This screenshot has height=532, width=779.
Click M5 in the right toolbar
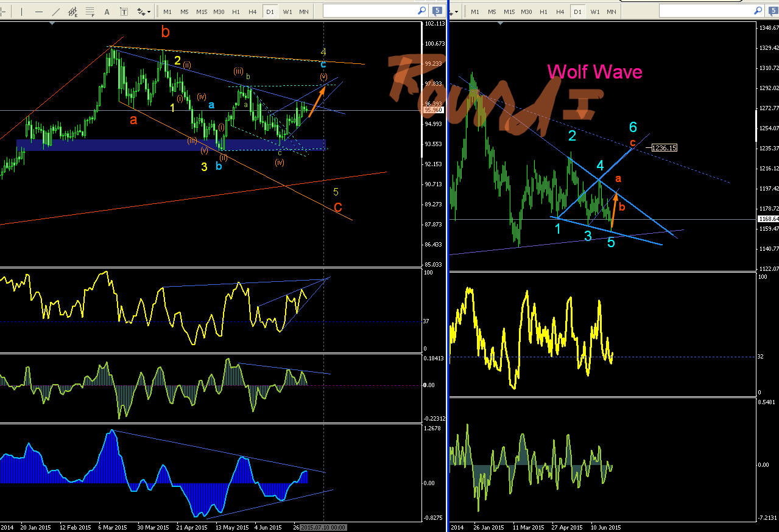tap(492, 12)
